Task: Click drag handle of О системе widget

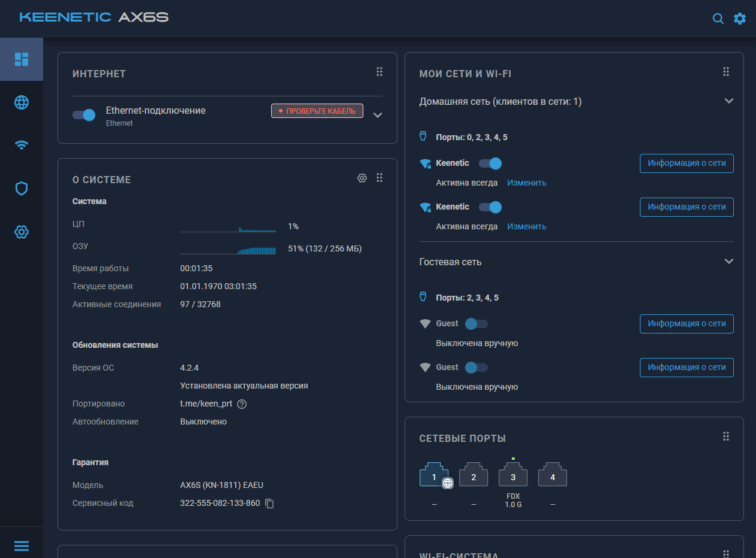Action: point(379,178)
